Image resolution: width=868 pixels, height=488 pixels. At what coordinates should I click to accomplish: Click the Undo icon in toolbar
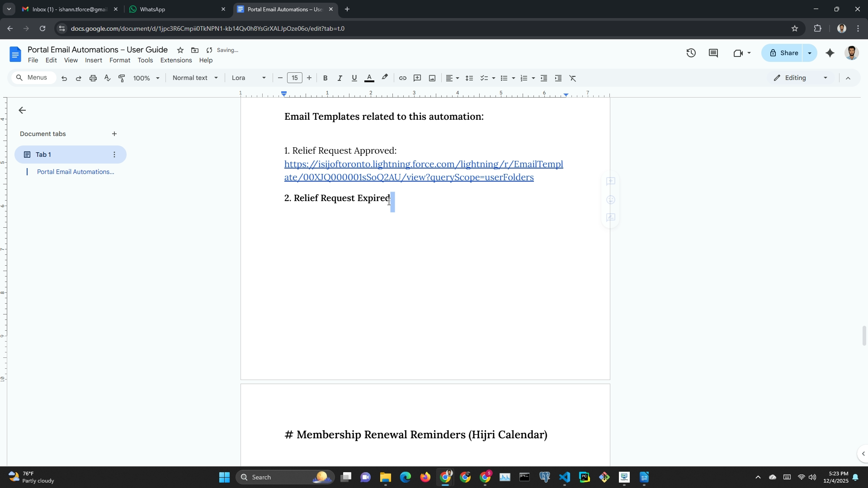pyautogui.click(x=64, y=78)
